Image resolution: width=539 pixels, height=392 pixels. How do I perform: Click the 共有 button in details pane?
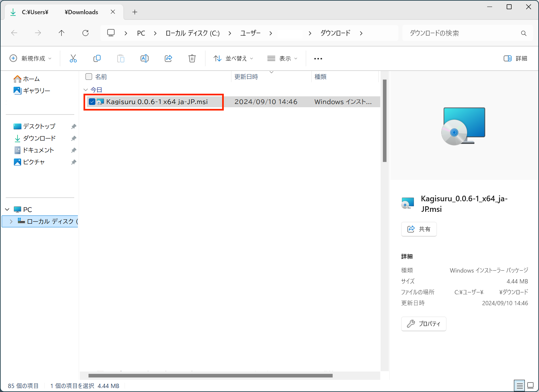(419, 229)
